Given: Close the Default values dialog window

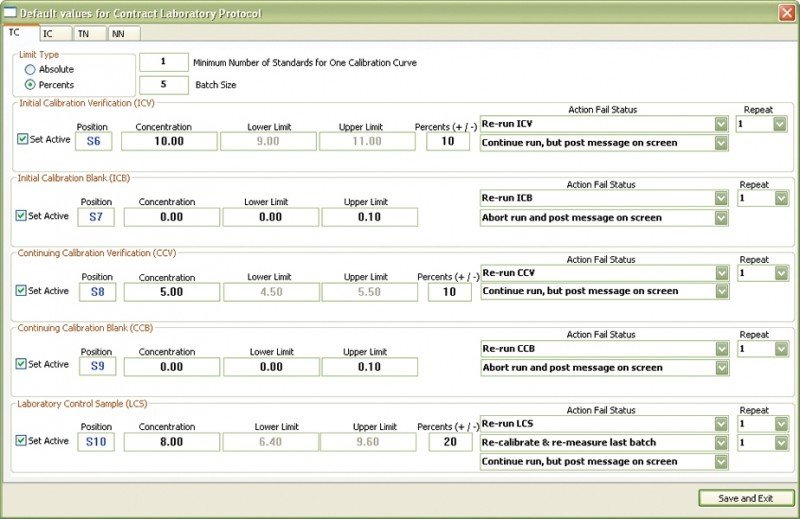Looking at the screenshot, I should click(x=786, y=11).
